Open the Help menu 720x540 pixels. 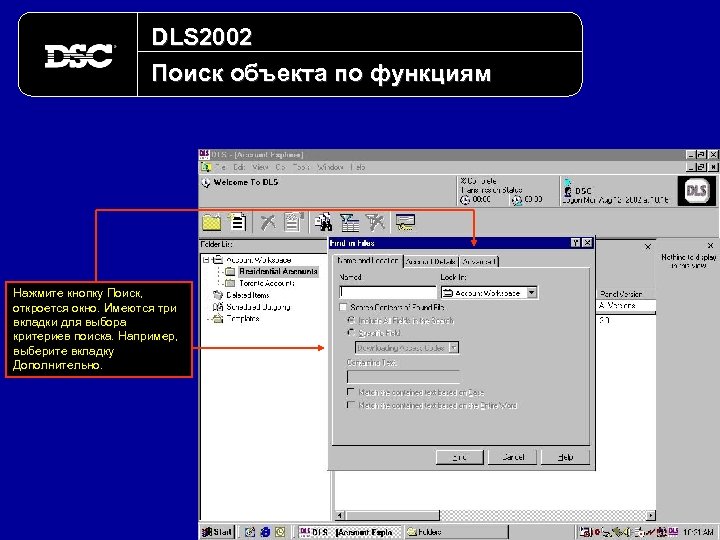358,167
